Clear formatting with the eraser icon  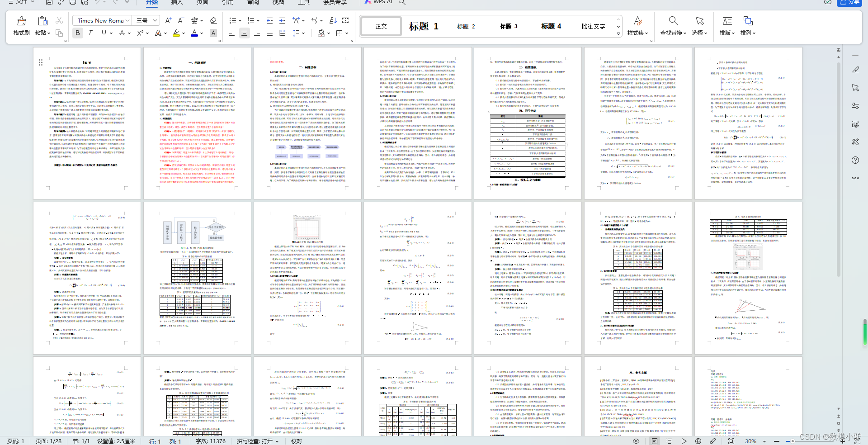pos(213,20)
